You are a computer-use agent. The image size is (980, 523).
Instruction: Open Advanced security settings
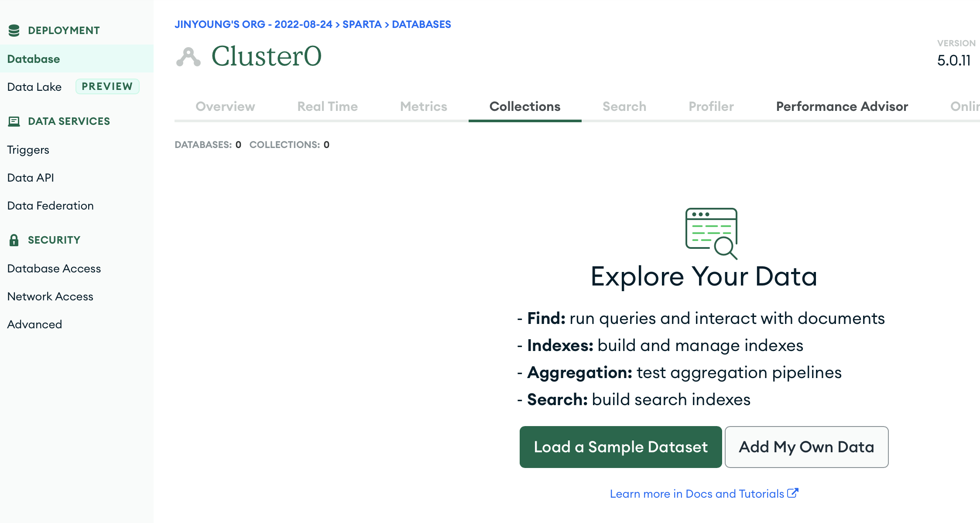(x=35, y=324)
